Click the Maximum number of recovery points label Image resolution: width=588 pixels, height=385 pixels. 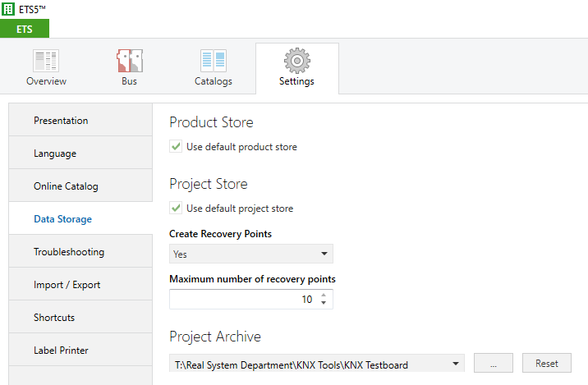tap(252, 279)
